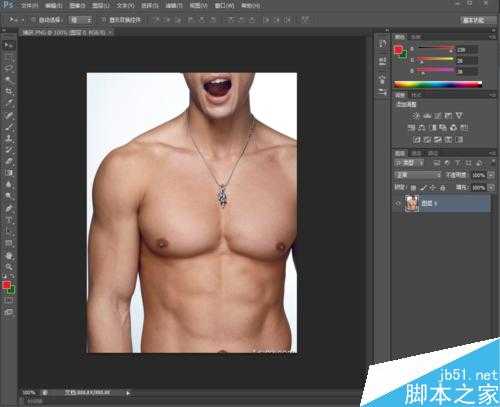This screenshot has width=500, height=407.
Task: Open the Window menu
Action: tap(224, 6)
